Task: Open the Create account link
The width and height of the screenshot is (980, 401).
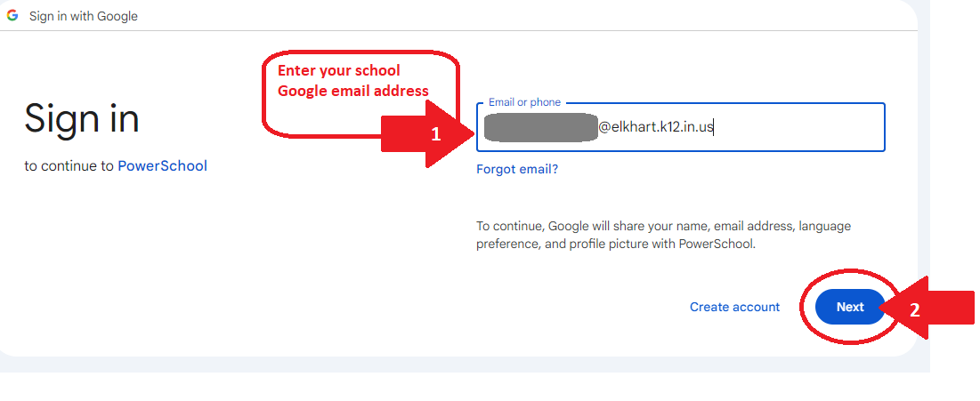Action: pyautogui.click(x=734, y=307)
